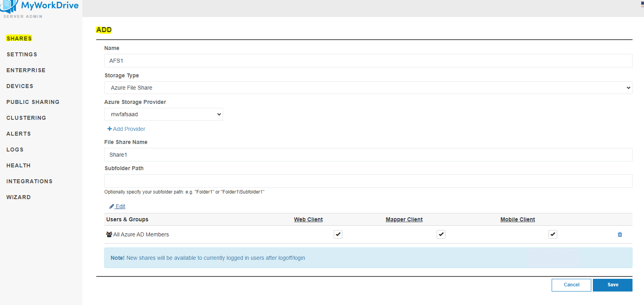Click the Mobile Client column header link
Screen dimensions: 644x305
(517, 219)
